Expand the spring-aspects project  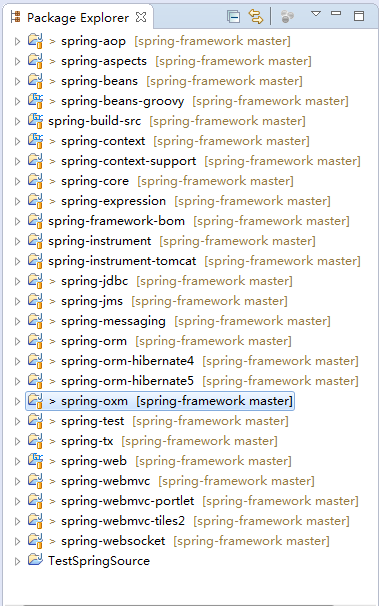click(17, 61)
